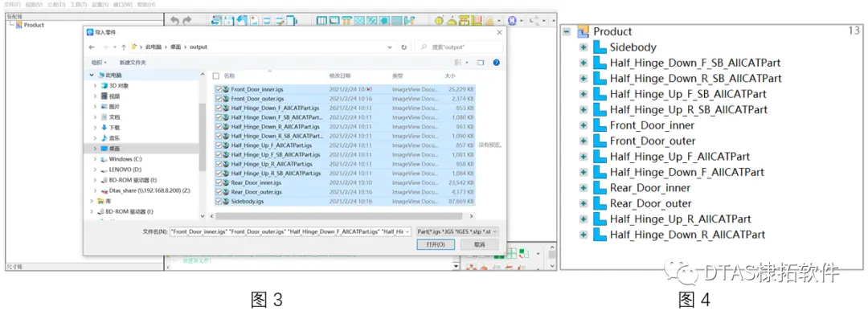The height and width of the screenshot is (311, 868).
Task: Uncheck the Front_Door_outer.igs checkbox
Action: coord(219,99)
